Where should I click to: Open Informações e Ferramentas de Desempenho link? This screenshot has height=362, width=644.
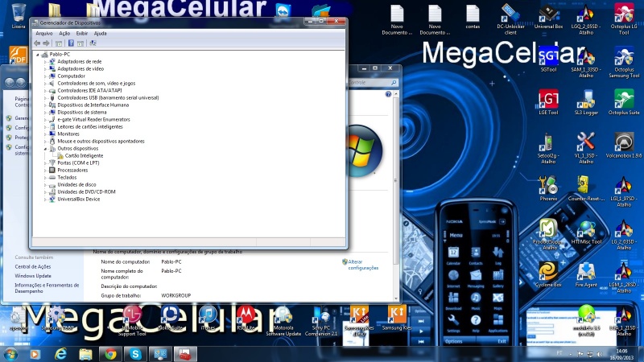coord(47,288)
